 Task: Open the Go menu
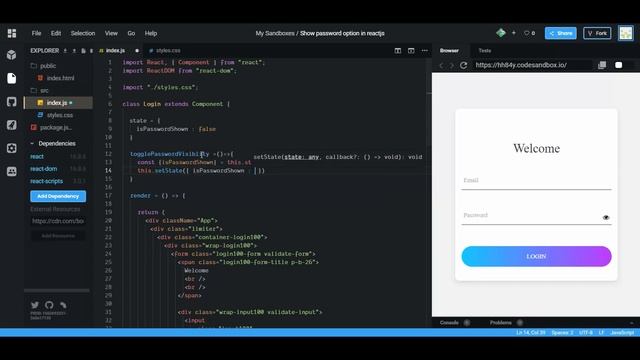pos(131,33)
